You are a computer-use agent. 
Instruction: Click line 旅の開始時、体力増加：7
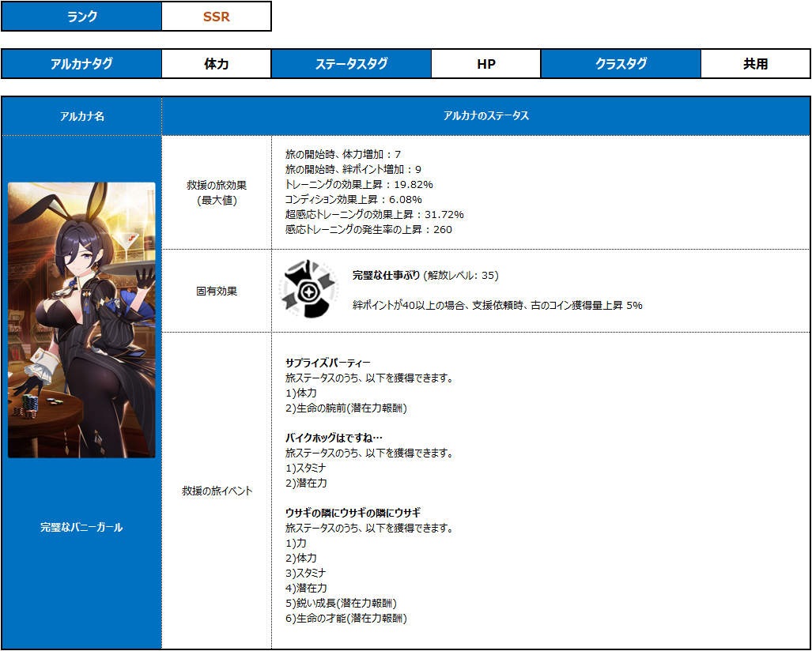coord(343,154)
